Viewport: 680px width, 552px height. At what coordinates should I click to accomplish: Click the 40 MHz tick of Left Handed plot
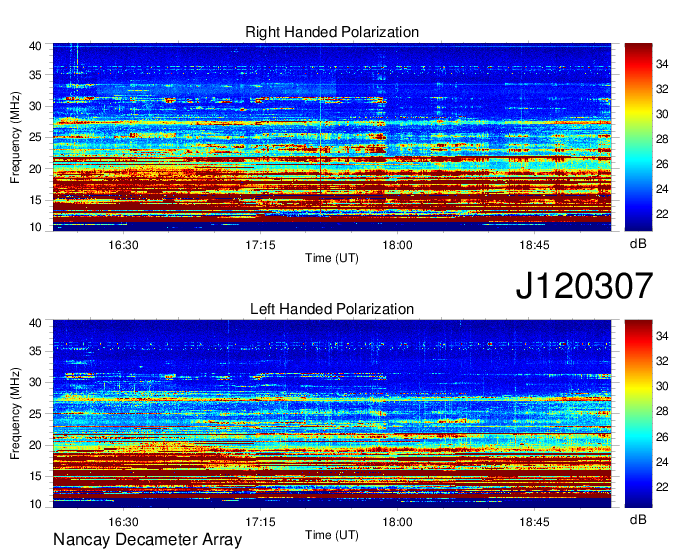coord(35,323)
